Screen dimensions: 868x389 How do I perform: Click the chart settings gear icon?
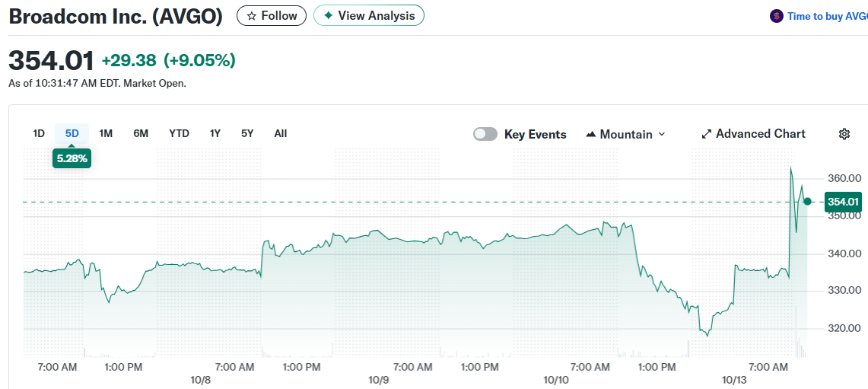click(x=844, y=134)
